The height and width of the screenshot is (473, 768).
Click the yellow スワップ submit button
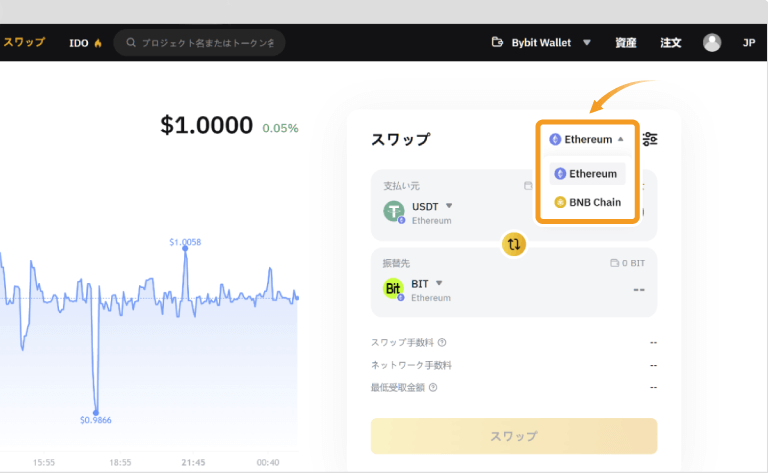point(514,436)
